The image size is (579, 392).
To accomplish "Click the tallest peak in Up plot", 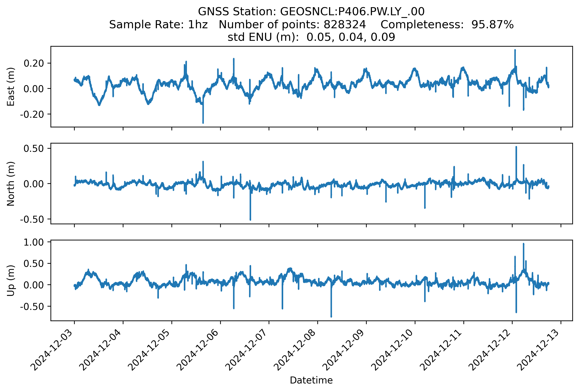I will coord(523,245).
